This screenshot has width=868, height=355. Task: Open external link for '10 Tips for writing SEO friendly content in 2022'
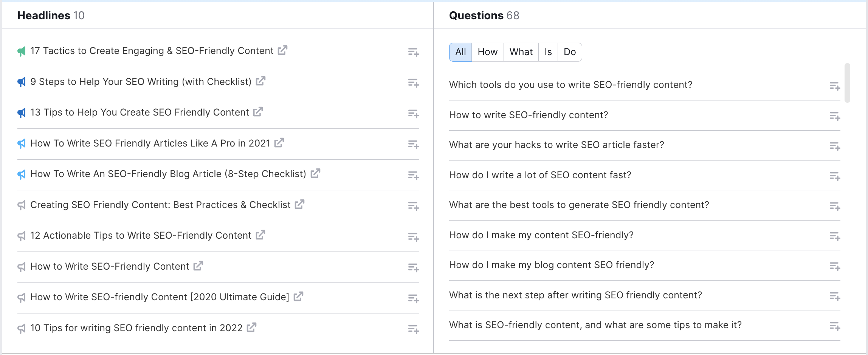pyautogui.click(x=251, y=328)
